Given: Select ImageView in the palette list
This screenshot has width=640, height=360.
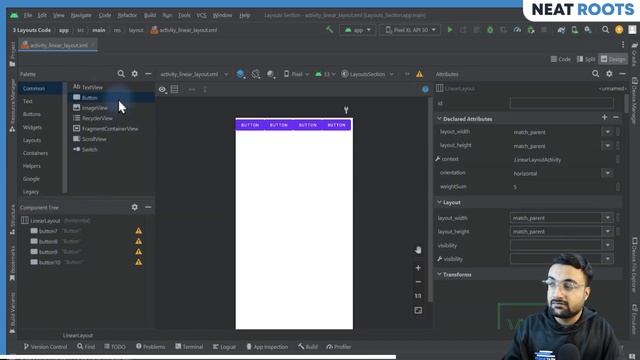Looking at the screenshot, I should [x=95, y=108].
